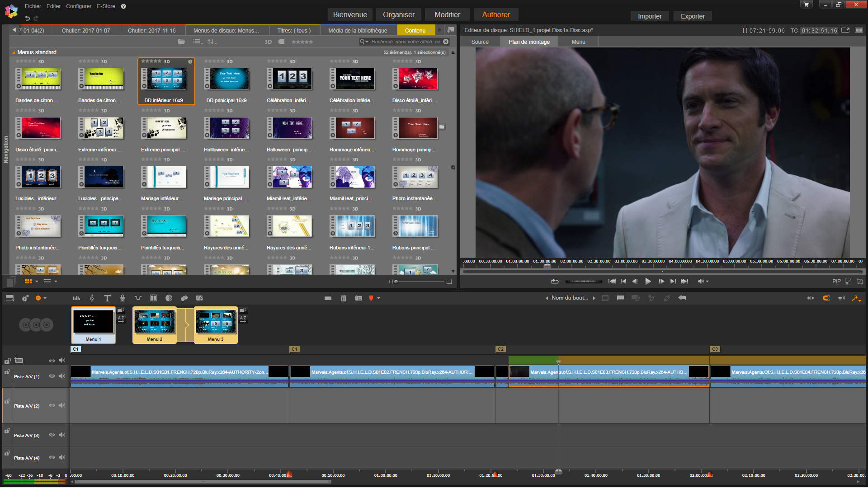Toggle magnetic snapping magnet icon
Viewport: 868px width, 488px height.
click(826, 298)
